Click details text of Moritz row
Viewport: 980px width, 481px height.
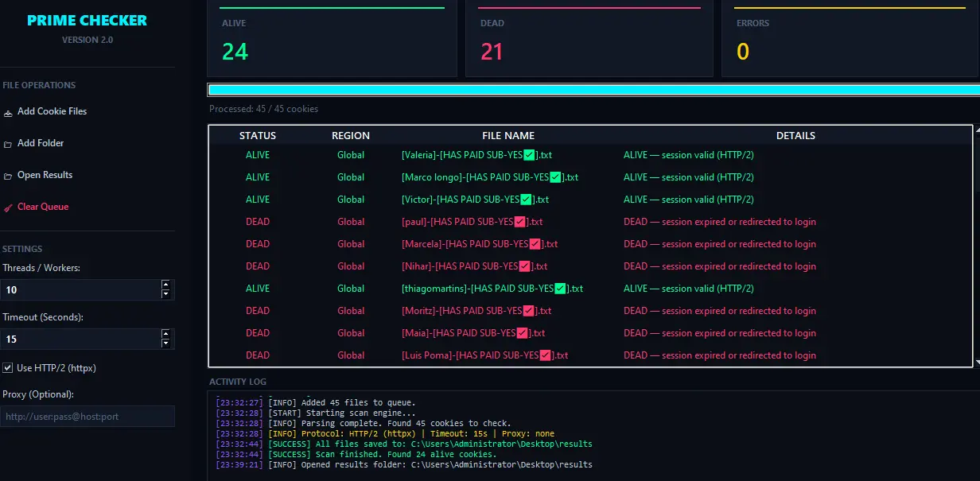(x=720, y=311)
